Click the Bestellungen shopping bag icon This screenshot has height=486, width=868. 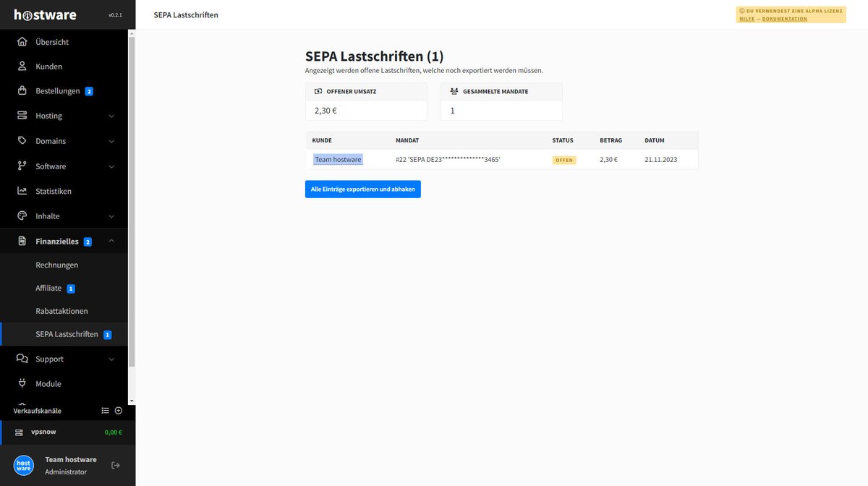(22, 91)
